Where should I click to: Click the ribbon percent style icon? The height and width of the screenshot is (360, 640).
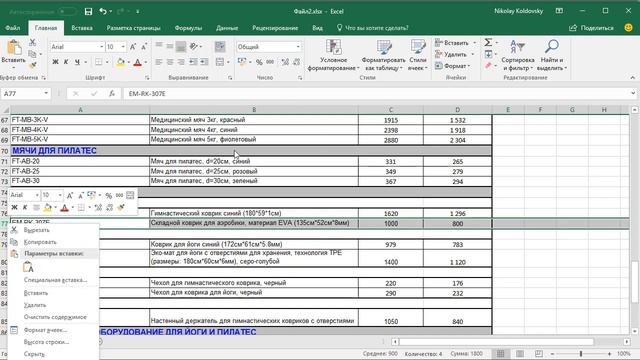259,62
